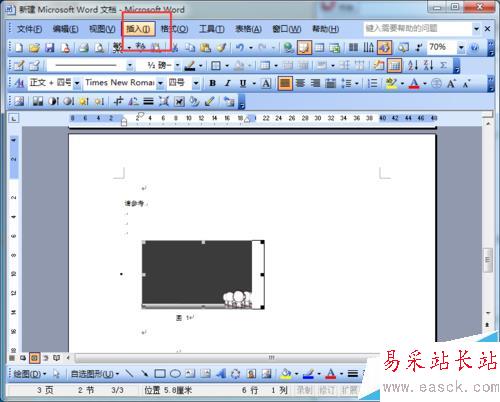Copy the selection

pos(190,48)
